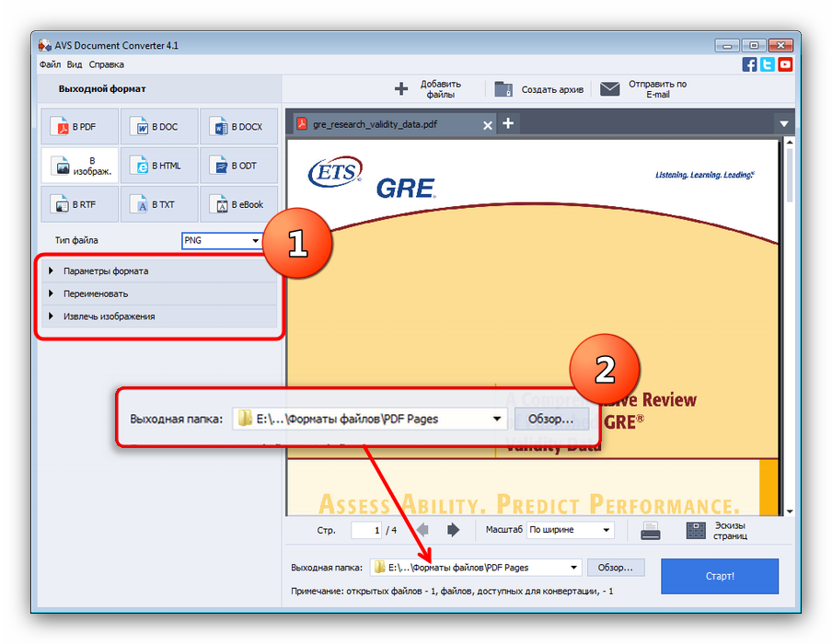Open the YouTube link icon
The height and width of the screenshot is (644, 832).
coord(785,64)
